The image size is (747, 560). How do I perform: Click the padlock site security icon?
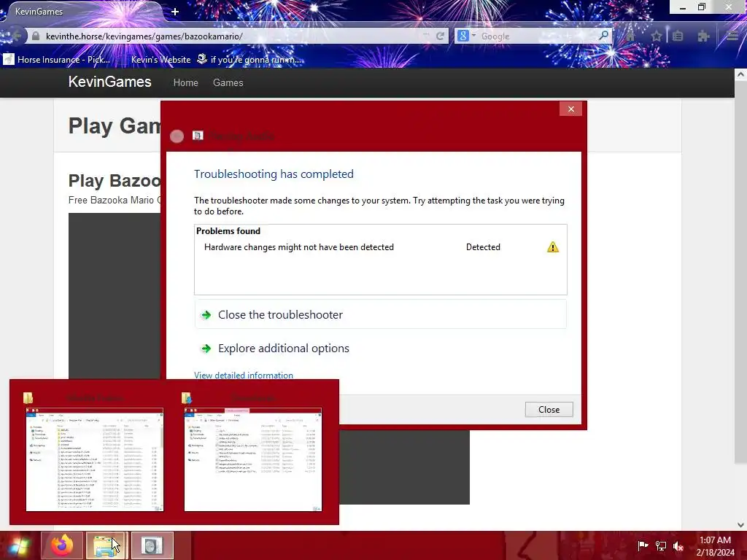(35, 36)
